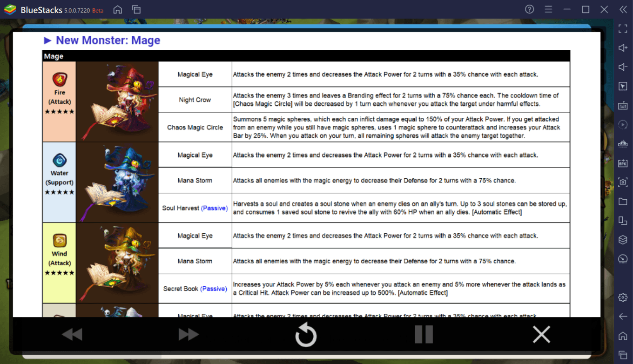
Task: Click the Wind mage's Mana Storm cell
Action: pyautogui.click(x=195, y=261)
